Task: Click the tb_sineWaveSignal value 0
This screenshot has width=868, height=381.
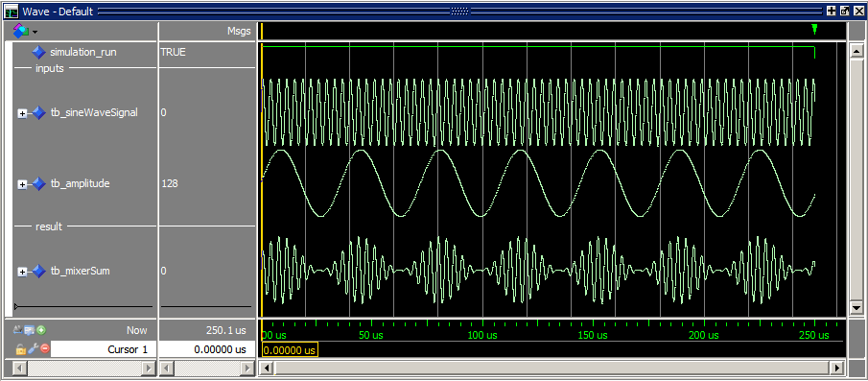Action: click(164, 113)
